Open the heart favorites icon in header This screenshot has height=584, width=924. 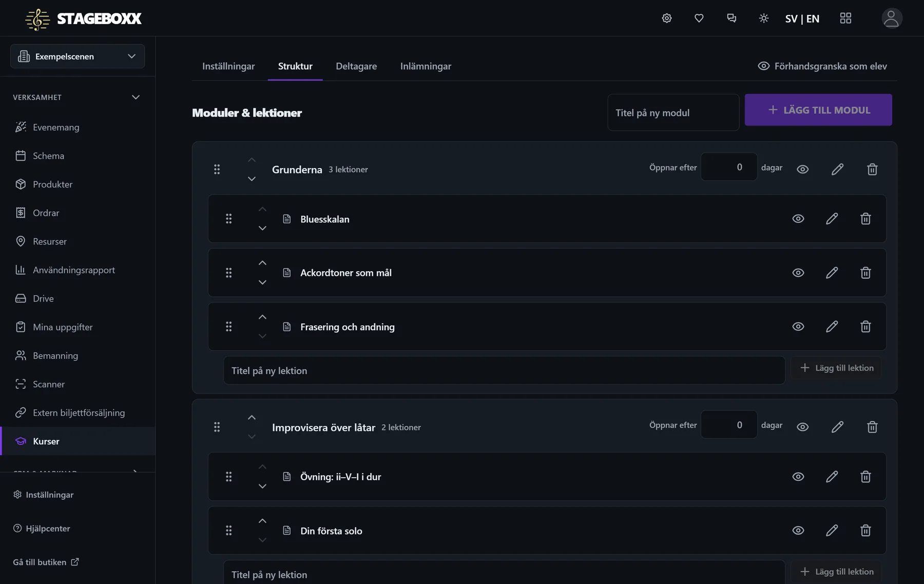tap(699, 18)
